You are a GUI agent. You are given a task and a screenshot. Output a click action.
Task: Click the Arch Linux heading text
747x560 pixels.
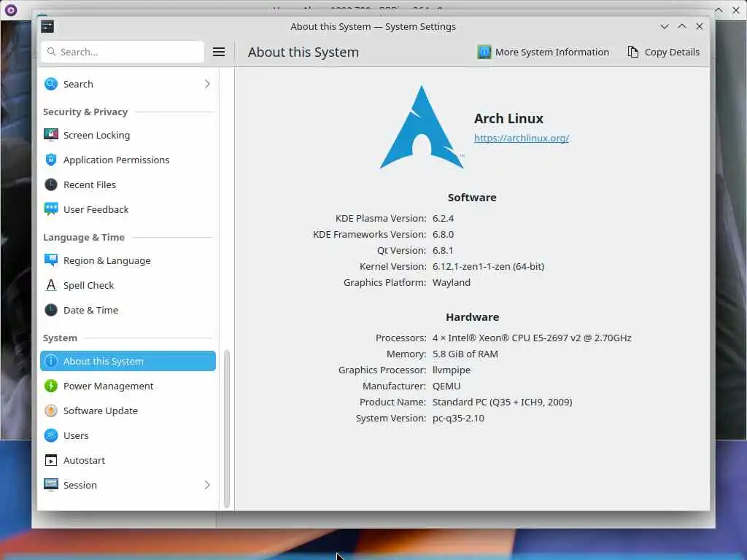click(x=508, y=119)
